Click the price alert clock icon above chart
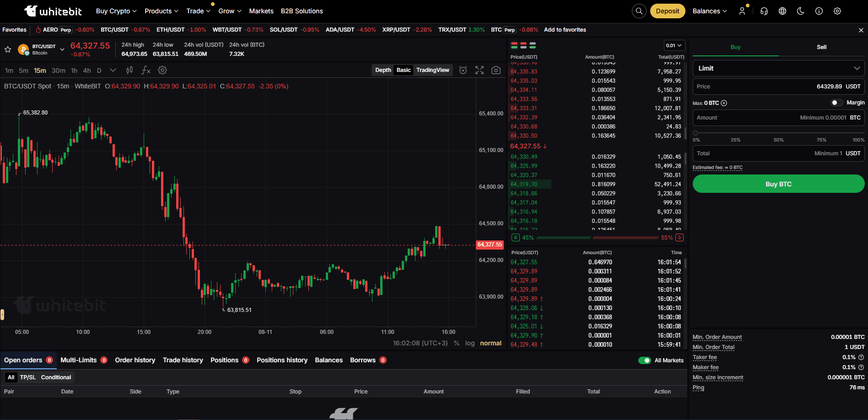The height and width of the screenshot is (420, 868). pos(463,70)
